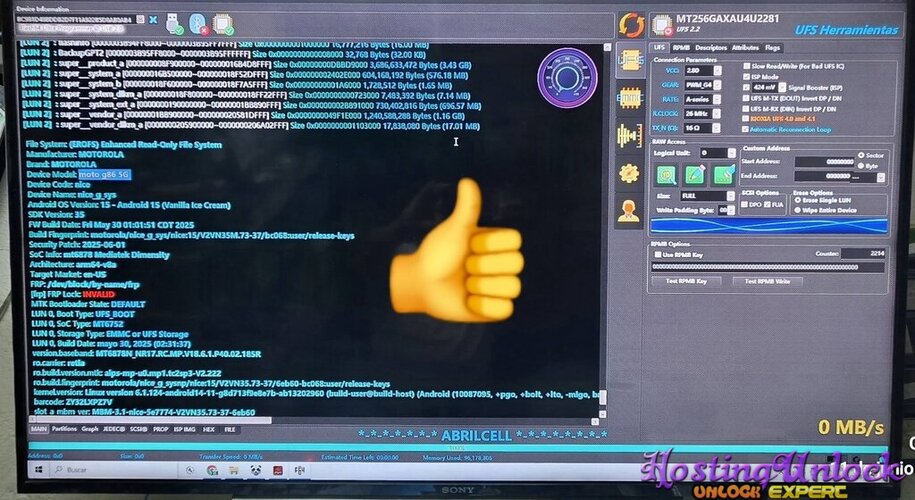This screenshot has height=500, width=915.
Task: Switch to the Graph log tab
Action: click(90, 429)
